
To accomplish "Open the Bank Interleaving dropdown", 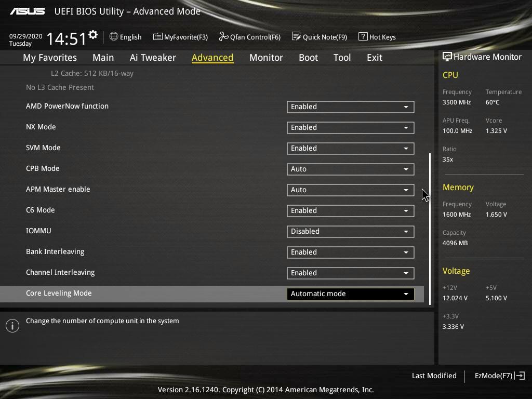I will [x=351, y=252].
